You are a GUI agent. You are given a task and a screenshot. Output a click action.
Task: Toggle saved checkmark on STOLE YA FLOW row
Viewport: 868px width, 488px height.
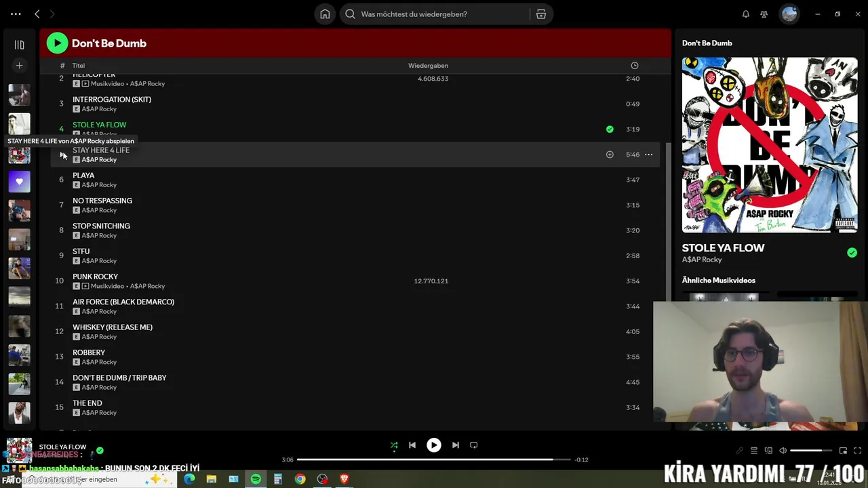pos(610,129)
